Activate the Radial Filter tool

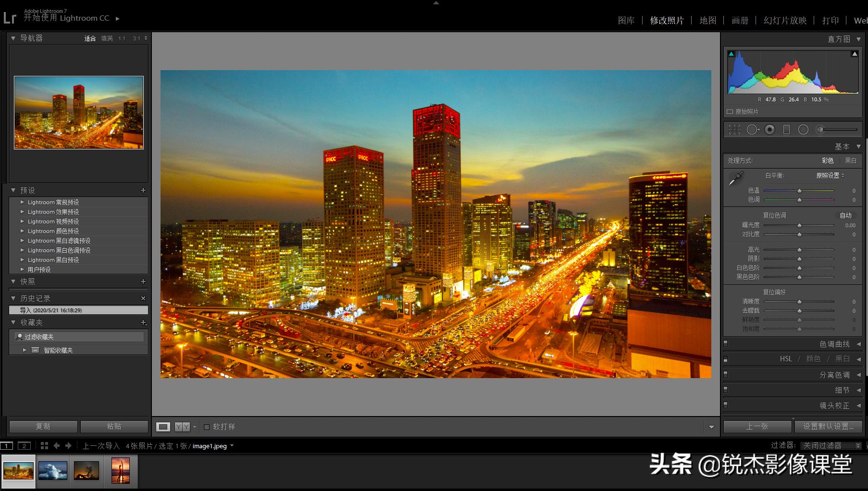[803, 129]
